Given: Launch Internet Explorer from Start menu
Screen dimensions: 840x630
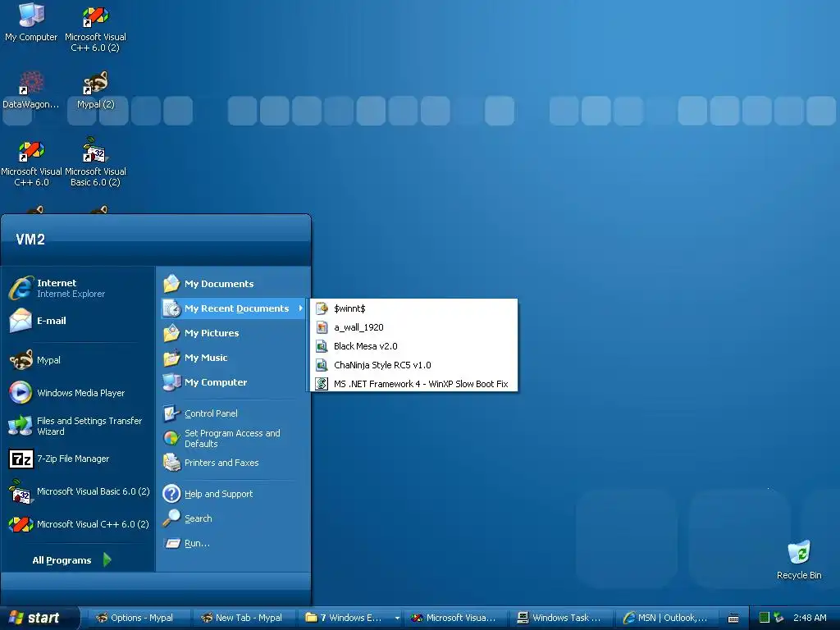Looking at the screenshot, I should coord(78,288).
